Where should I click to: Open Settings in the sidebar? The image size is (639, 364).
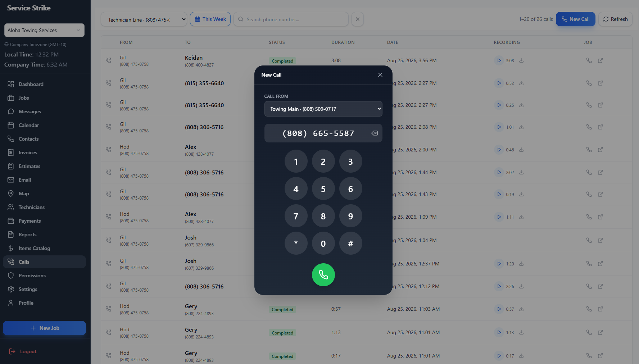[44, 289]
